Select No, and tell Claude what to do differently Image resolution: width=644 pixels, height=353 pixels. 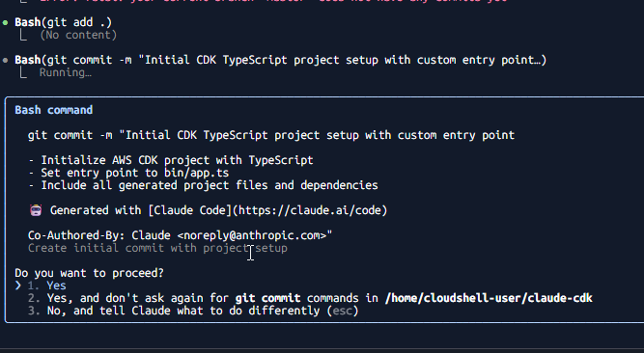tap(193, 311)
